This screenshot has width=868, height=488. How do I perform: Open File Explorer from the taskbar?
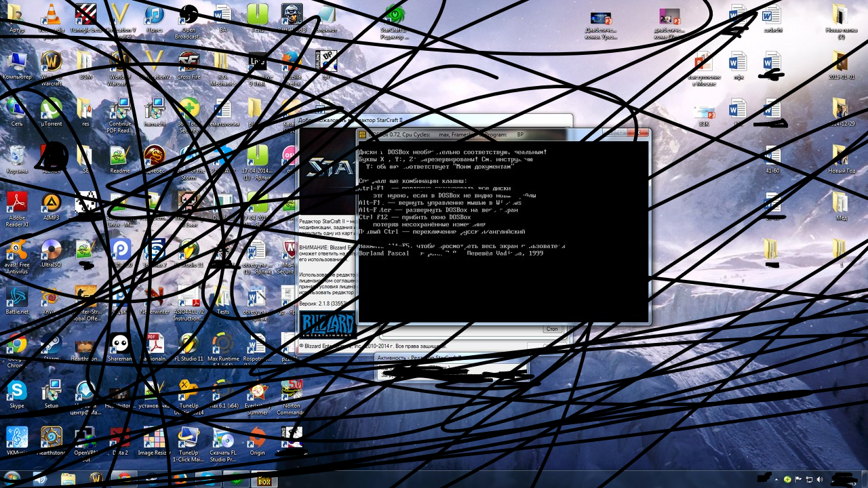68,479
